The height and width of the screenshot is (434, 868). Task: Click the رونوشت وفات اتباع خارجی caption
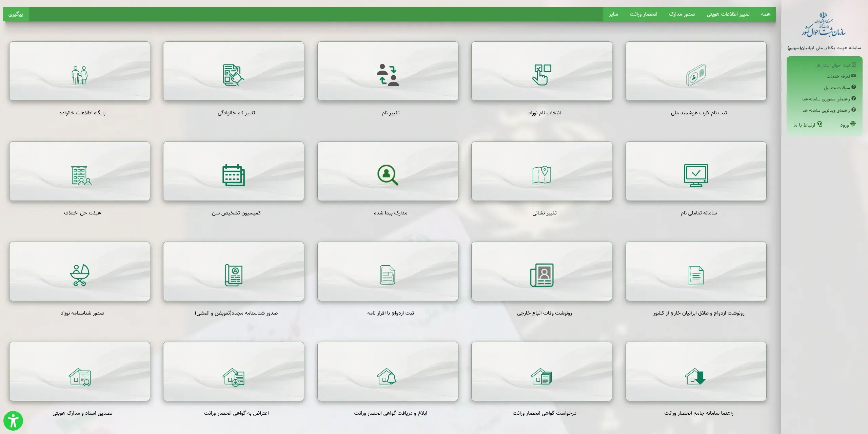coord(545,313)
